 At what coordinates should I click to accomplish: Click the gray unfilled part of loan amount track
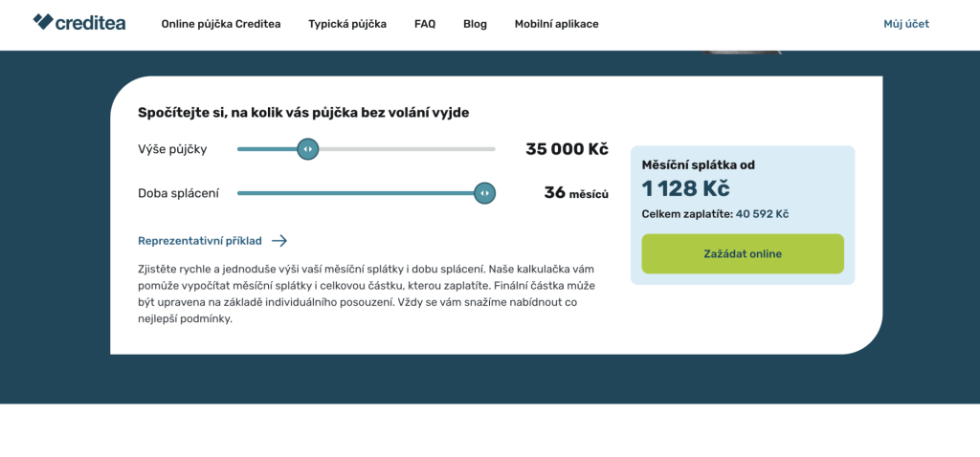(x=407, y=149)
